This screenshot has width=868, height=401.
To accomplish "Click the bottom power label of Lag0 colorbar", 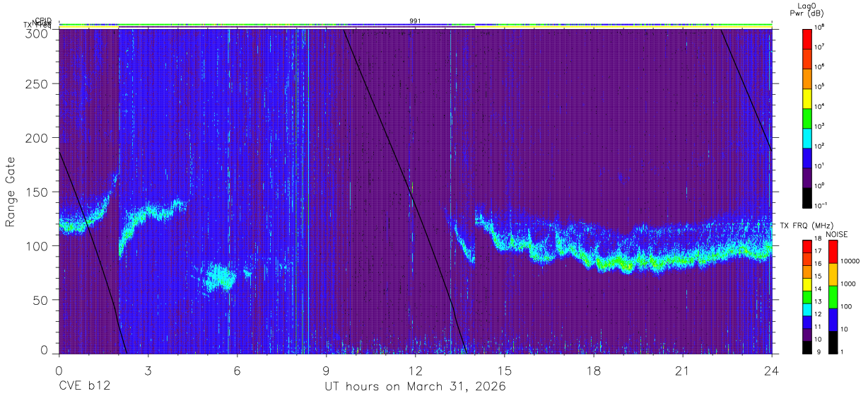I will pos(821,205).
